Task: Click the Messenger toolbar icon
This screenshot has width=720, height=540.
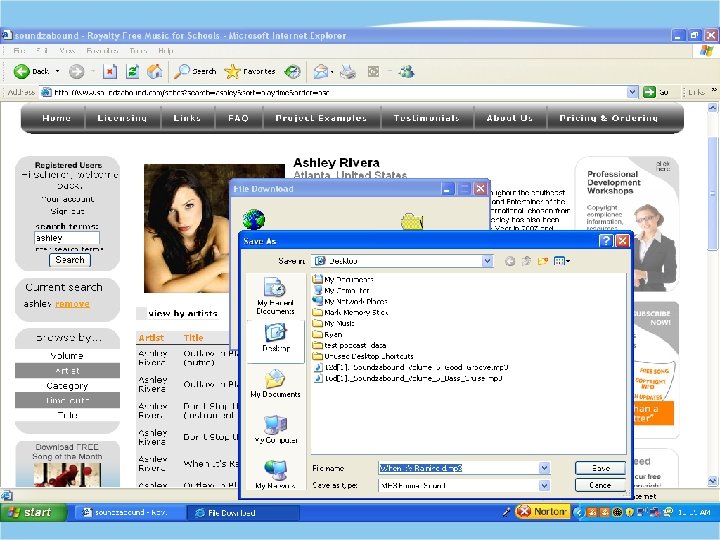Action: [406, 71]
